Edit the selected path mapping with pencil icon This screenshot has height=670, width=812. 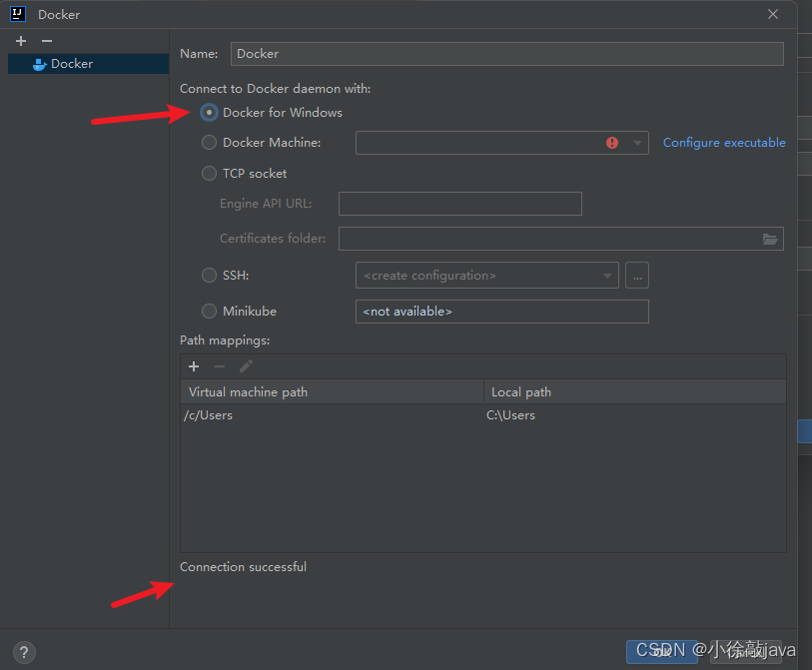click(246, 366)
